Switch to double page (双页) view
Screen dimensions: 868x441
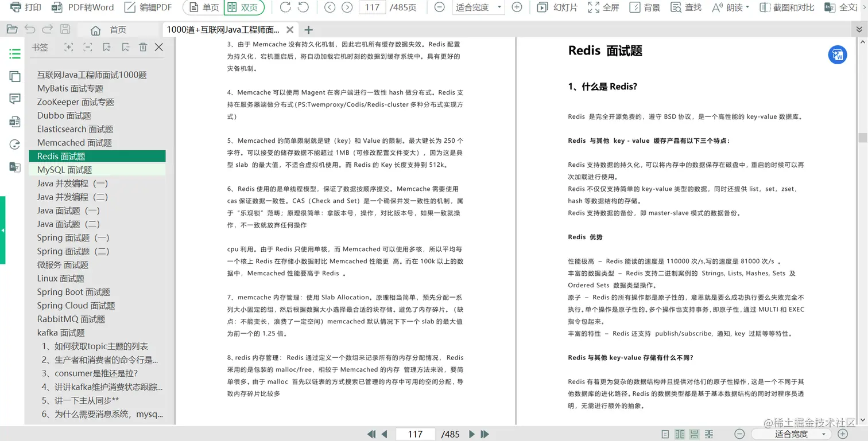coord(244,7)
